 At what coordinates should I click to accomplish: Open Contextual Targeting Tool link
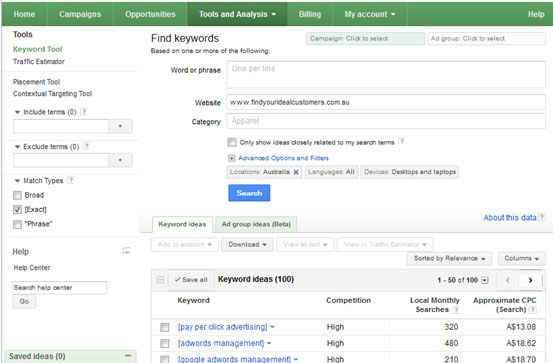[x=52, y=94]
